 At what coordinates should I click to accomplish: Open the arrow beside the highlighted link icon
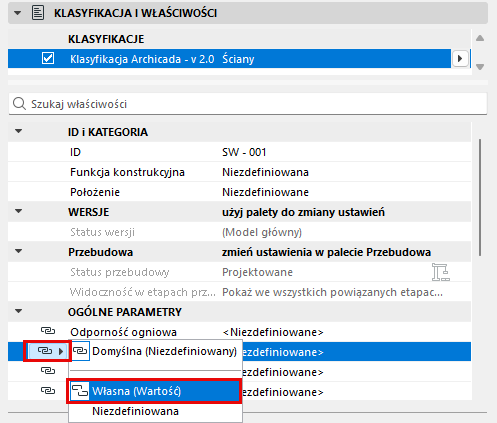(61, 351)
